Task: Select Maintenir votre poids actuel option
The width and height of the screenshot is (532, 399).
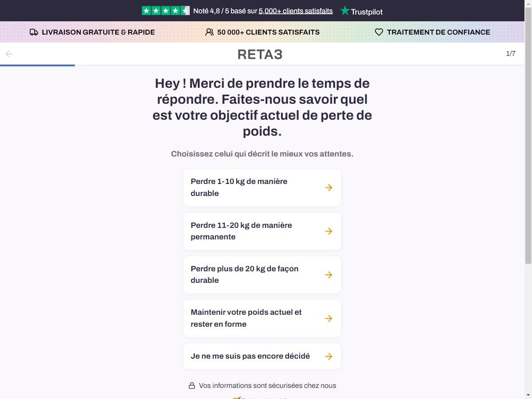Action: (262, 318)
